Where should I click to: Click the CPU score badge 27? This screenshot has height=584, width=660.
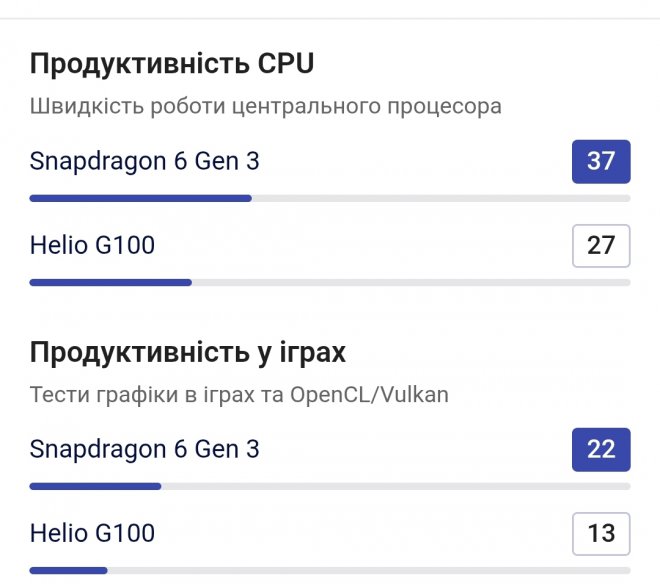click(600, 245)
